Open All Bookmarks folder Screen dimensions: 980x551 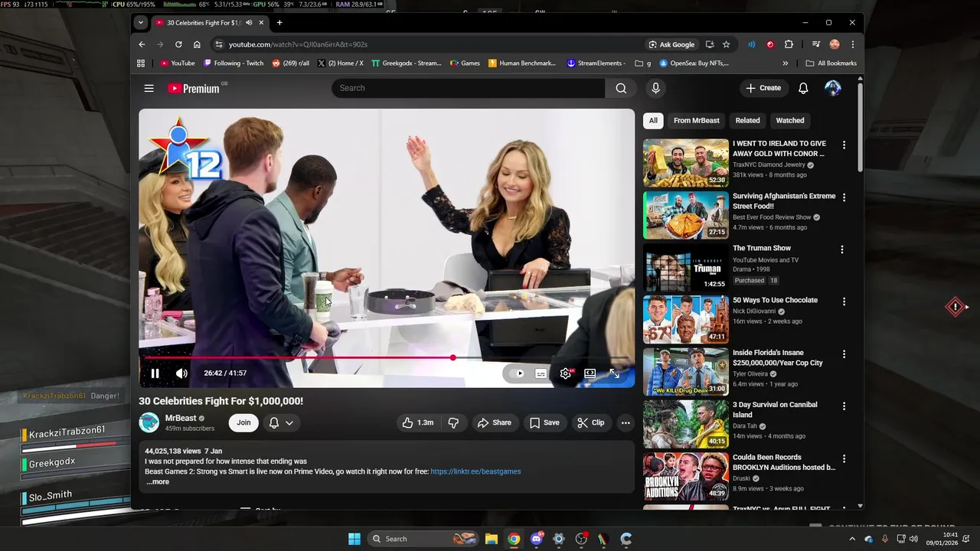click(831, 64)
